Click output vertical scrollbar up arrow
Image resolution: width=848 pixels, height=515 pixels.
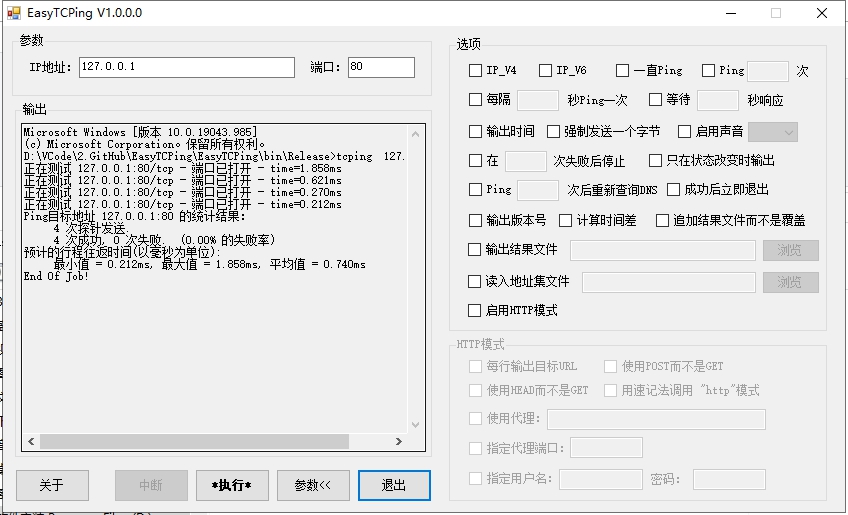(415, 134)
